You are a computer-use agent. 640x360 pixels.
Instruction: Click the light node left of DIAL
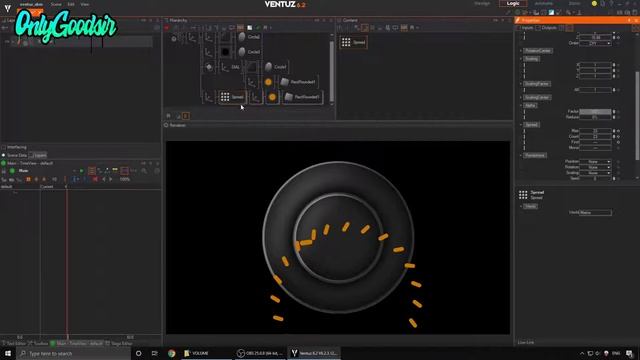(x=209, y=67)
